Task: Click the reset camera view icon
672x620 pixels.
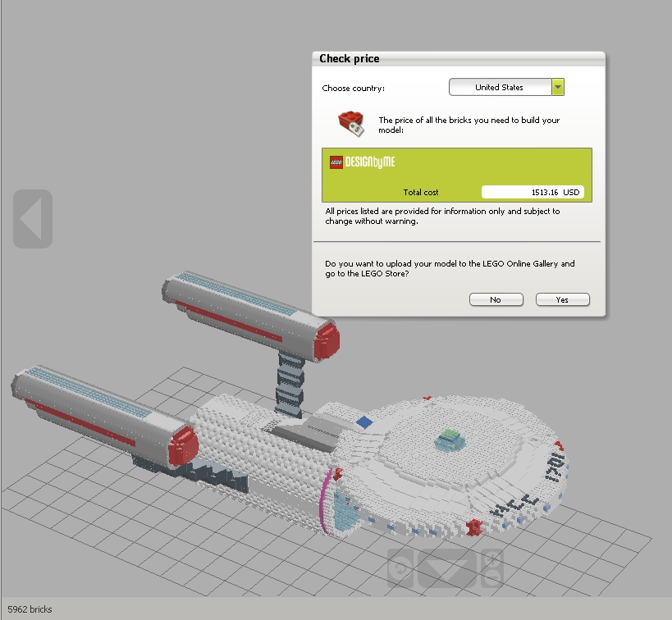Action: coord(400,568)
